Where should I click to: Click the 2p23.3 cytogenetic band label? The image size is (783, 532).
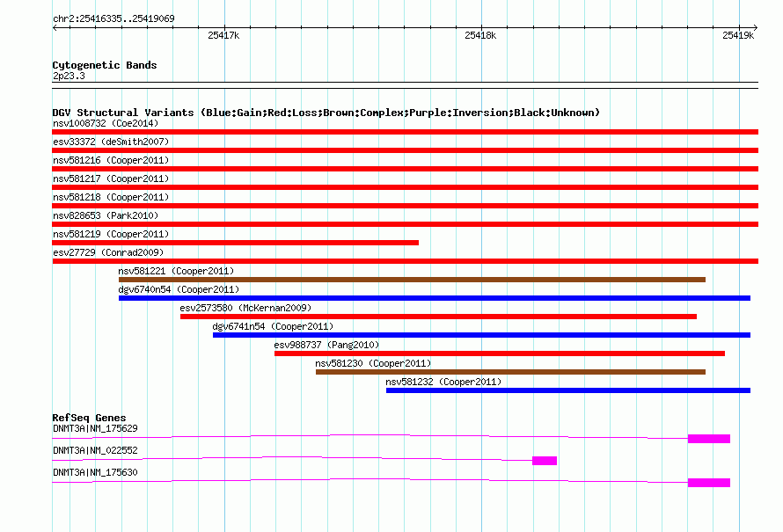(x=69, y=76)
